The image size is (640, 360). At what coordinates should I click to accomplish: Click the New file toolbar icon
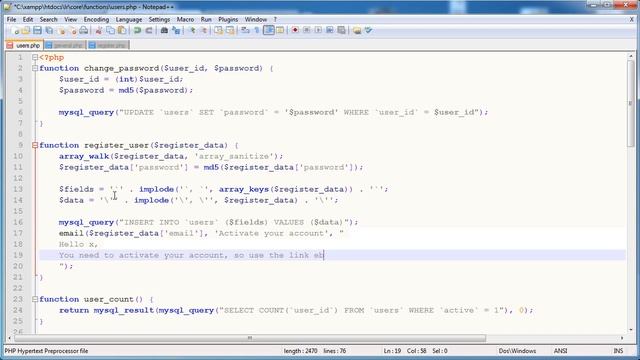[15, 31]
